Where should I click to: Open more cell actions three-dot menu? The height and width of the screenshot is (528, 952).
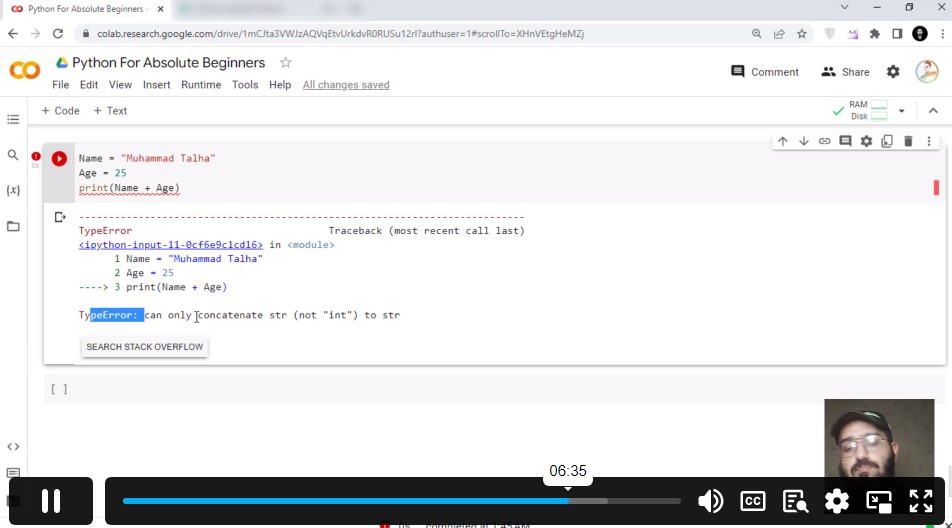(929, 141)
